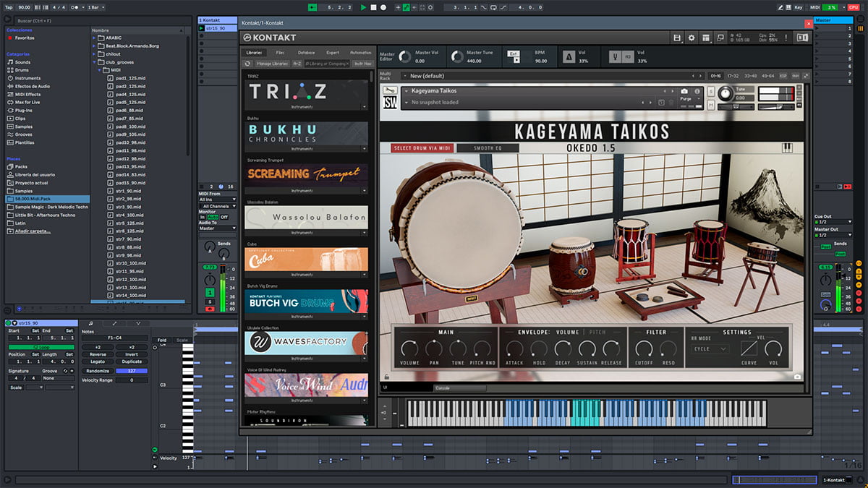The height and width of the screenshot is (488, 868).
Task: Select the 17-32 rack page
Action: (x=733, y=75)
